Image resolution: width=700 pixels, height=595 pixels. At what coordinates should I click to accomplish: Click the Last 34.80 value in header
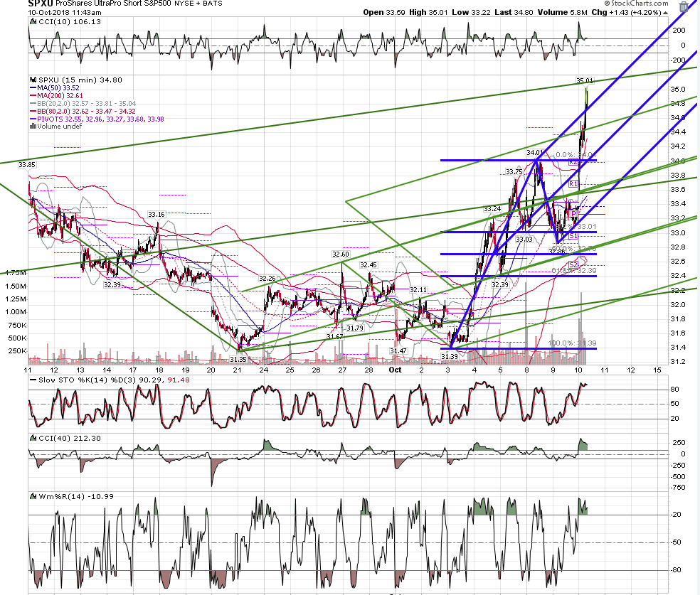click(514, 12)
